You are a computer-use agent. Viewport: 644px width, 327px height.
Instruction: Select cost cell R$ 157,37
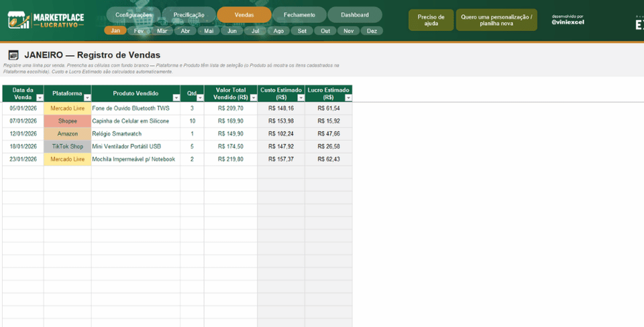click(x=281, y=159)
